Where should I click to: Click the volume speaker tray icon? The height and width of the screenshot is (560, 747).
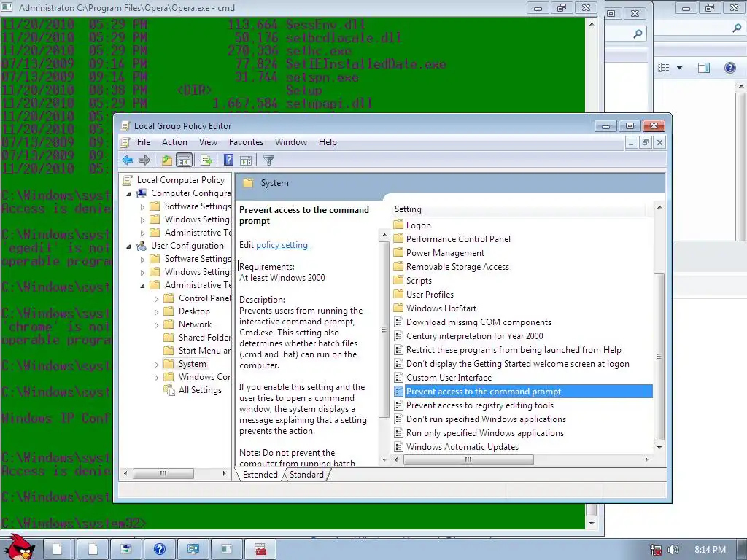pos(673,550)
